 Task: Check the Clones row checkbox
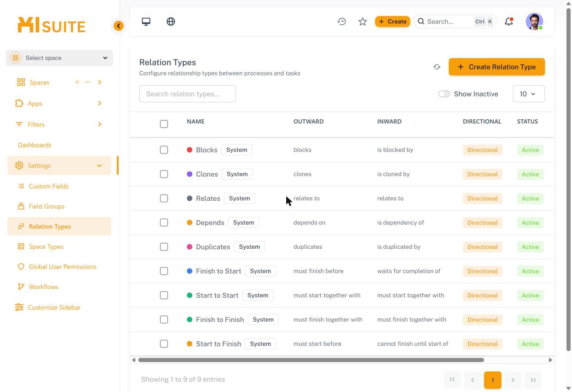[164, 174]
